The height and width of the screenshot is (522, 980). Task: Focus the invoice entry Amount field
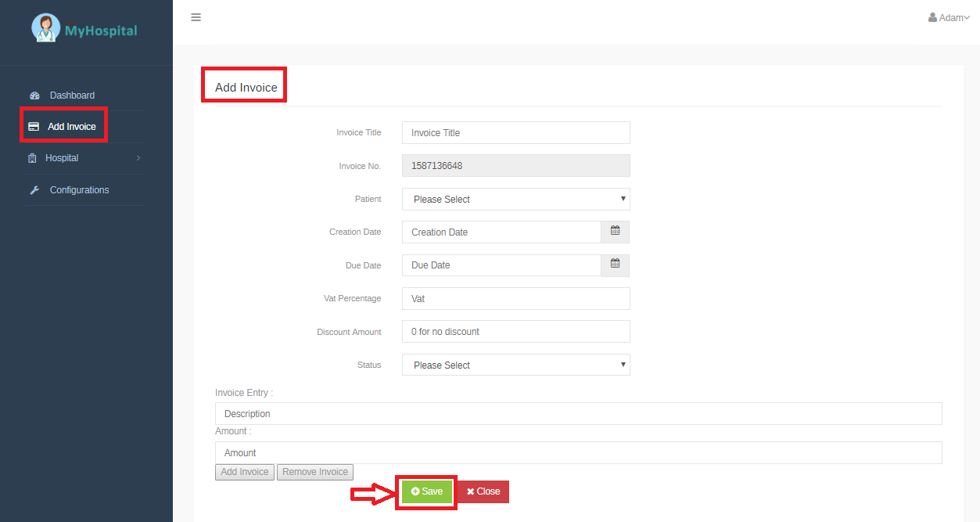coord(579,452)
